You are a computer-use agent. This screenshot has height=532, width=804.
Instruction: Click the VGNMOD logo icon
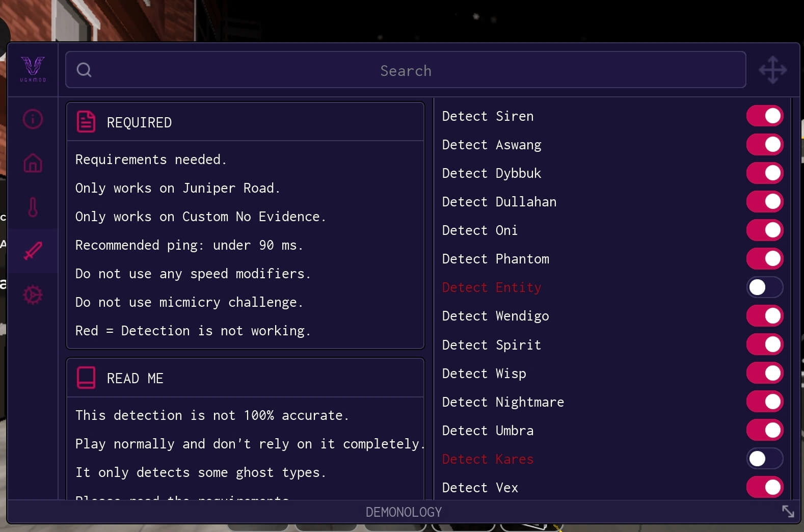[x=33, y=69]
